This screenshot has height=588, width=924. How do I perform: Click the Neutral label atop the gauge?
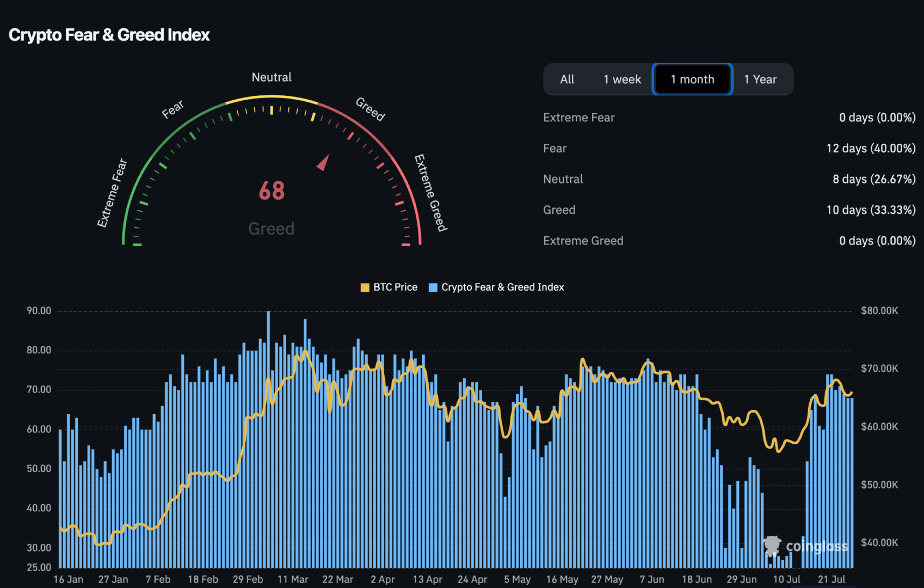[272, 77]
